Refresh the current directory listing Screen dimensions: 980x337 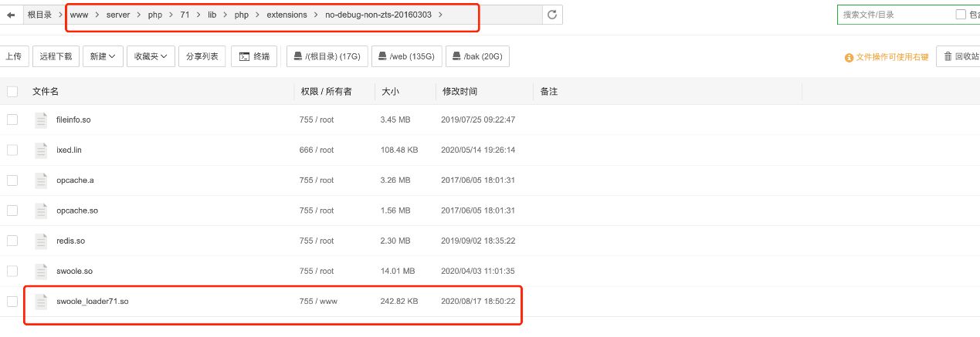point(551,15)
